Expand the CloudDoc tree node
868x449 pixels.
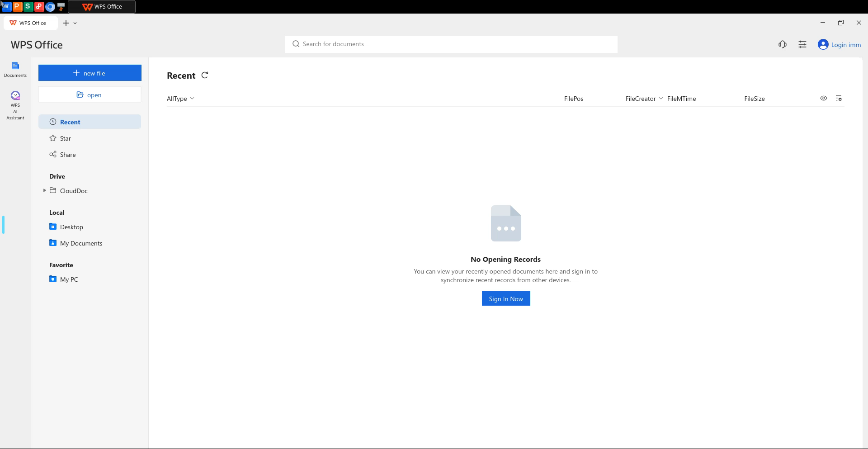tap(45, 190)
